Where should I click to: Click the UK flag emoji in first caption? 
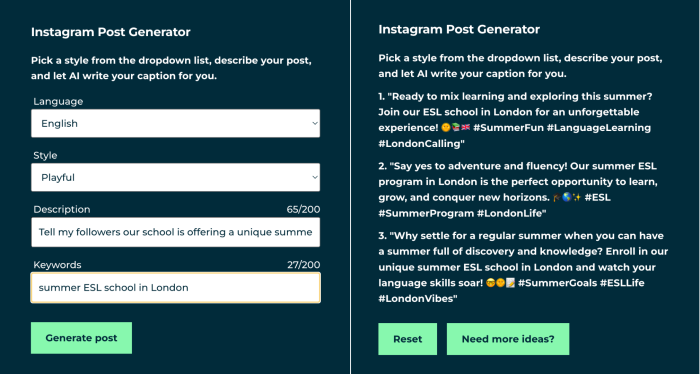point(466,128)
